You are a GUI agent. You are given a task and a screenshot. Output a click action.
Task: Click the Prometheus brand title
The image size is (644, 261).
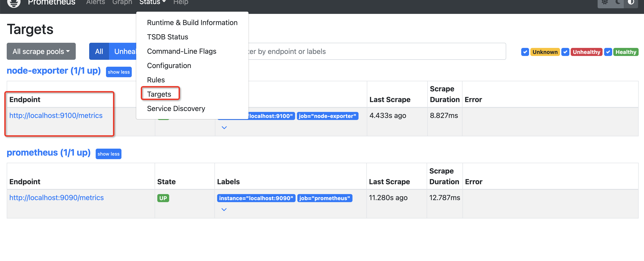click(x=52, y=2)
